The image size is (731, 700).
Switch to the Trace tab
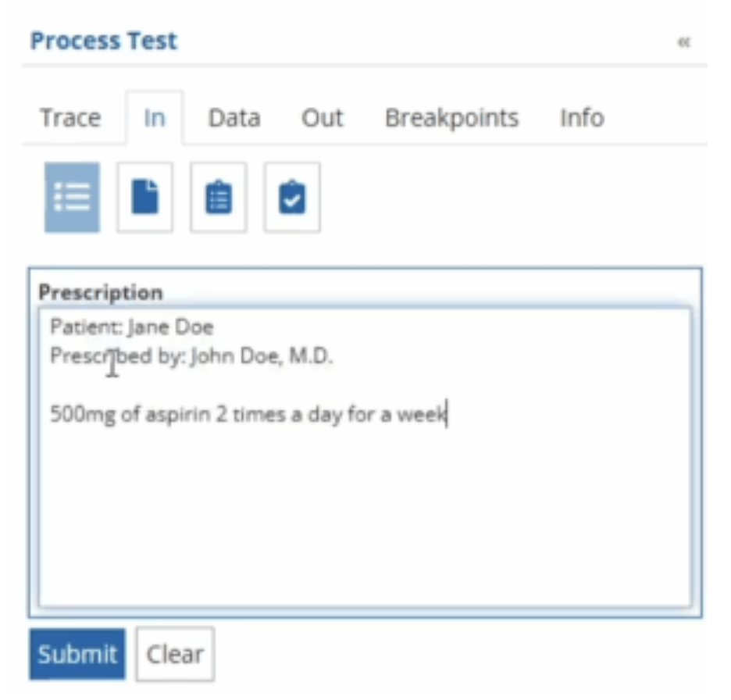[x=70, y=119]
